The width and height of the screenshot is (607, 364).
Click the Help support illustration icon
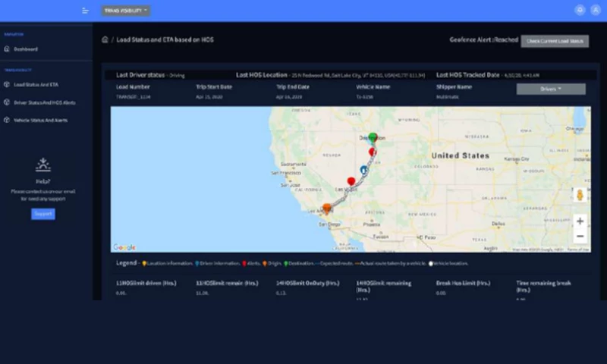click(43, 165)
